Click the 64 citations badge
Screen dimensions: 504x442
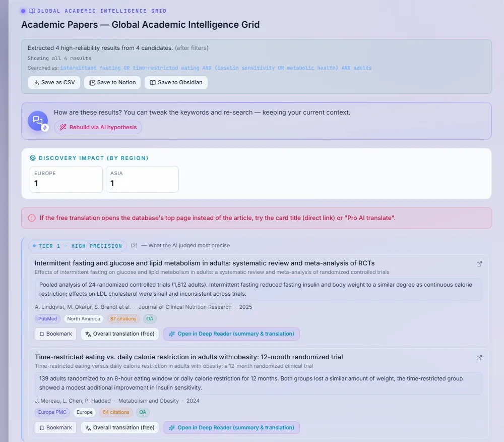pos(116,412)
